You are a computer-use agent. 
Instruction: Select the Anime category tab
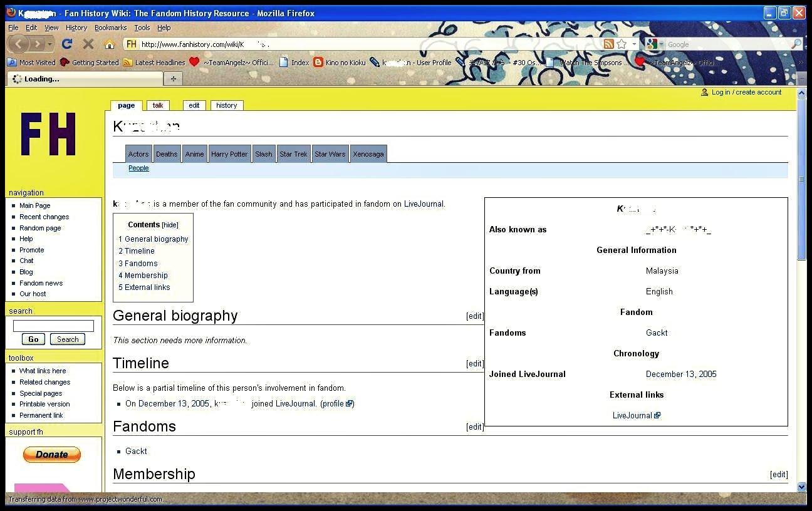[195, 154]
